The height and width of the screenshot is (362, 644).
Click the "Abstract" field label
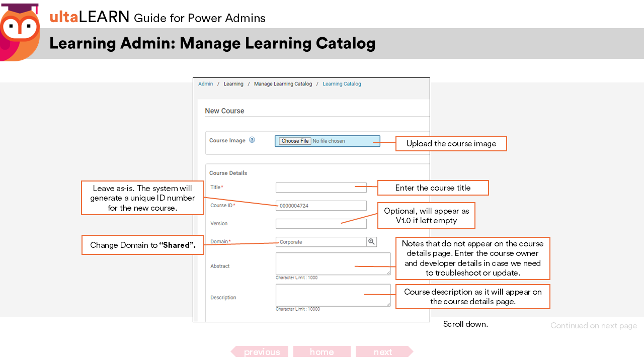pyautogui.click(x=220, y=266)
